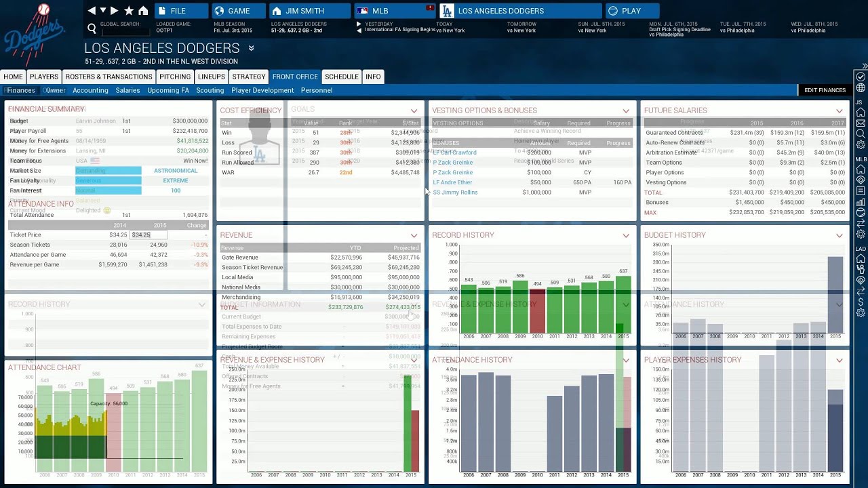This screenshot has height=488, width=868.
Task: Open the Revenue panel dropdown
Action: point(414,235)
